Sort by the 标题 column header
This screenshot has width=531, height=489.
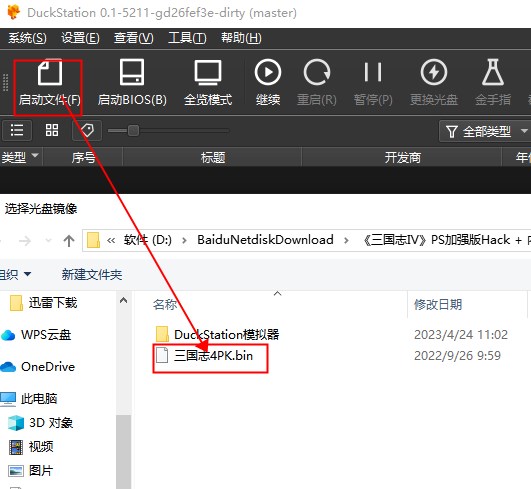(x=213, y=157)
